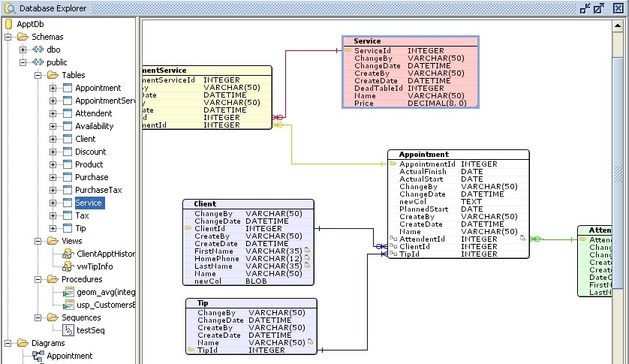The height and width of the screenshot is (364, 629).
Task: Click the DeadTableId column in Service
Action: point(411,89)
